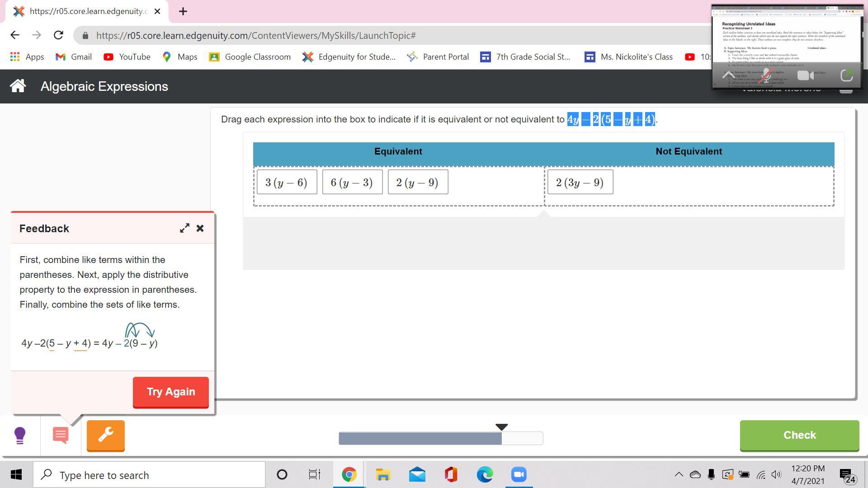Image resolution: width=868 pixels, height=488 pixels.
Task: Open the purple lightbulb hint icon
Action: click(20, 435)
